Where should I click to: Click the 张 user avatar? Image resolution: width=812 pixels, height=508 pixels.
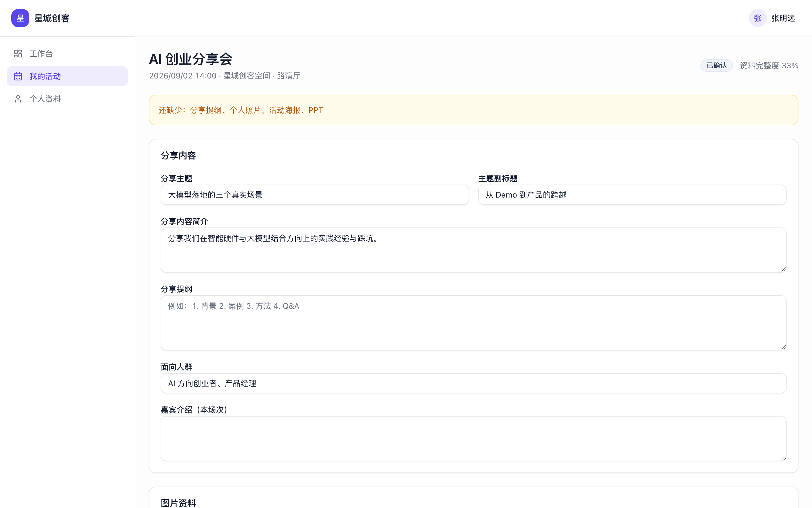pos(758,18)
